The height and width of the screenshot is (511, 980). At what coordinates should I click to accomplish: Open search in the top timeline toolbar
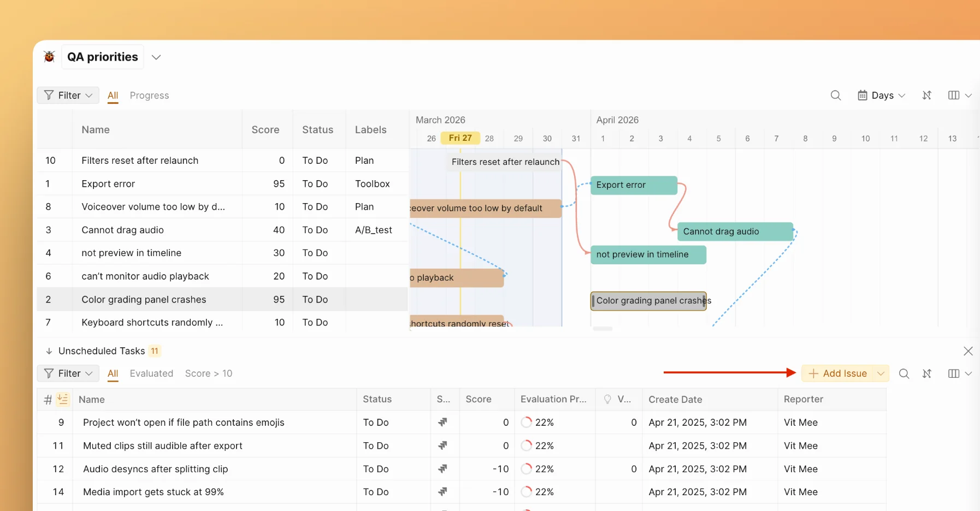(835, 96)
